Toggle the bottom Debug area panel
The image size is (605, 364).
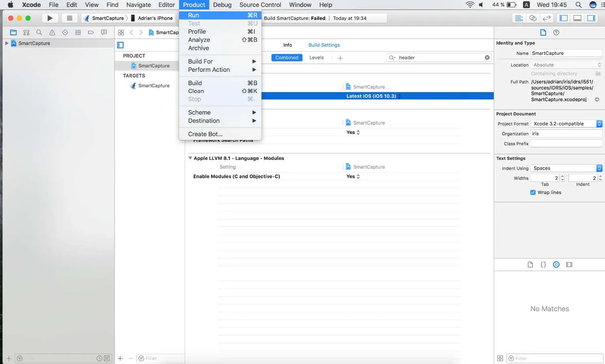tap(577, 18)
